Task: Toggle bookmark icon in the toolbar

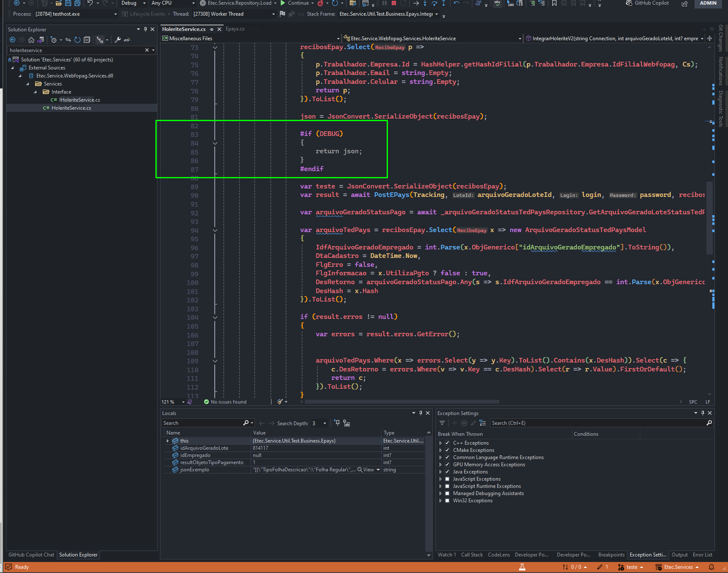Action: pyautogui.click(x=554, y=3)
